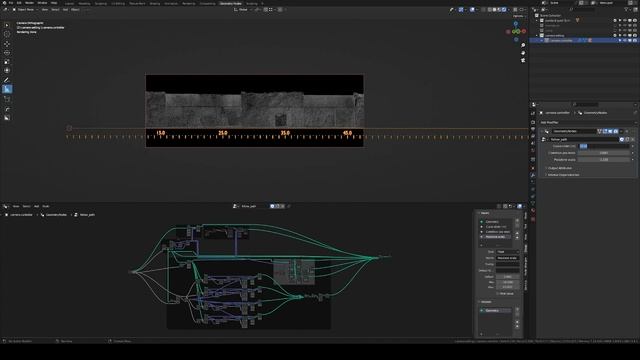Duplicate follow_path node group in modifier
Viewport: 640px width, 360px height.
click(x=627, y=139)
